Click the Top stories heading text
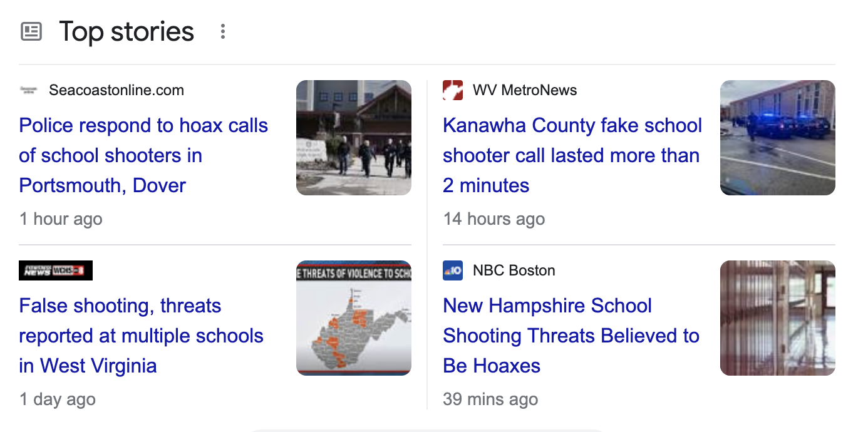Screen dimensions: 868x432 (x=127, y=31)
